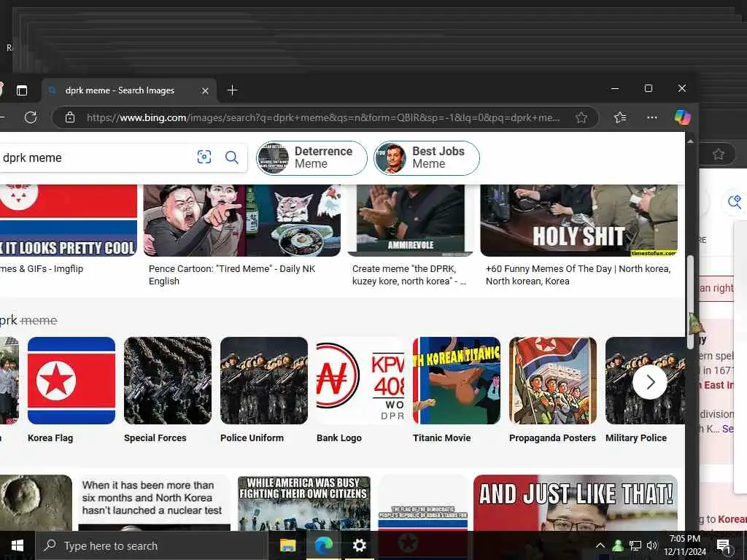Open the Propaganda Posters related search

pyautogui.click(x=553, y=391)
